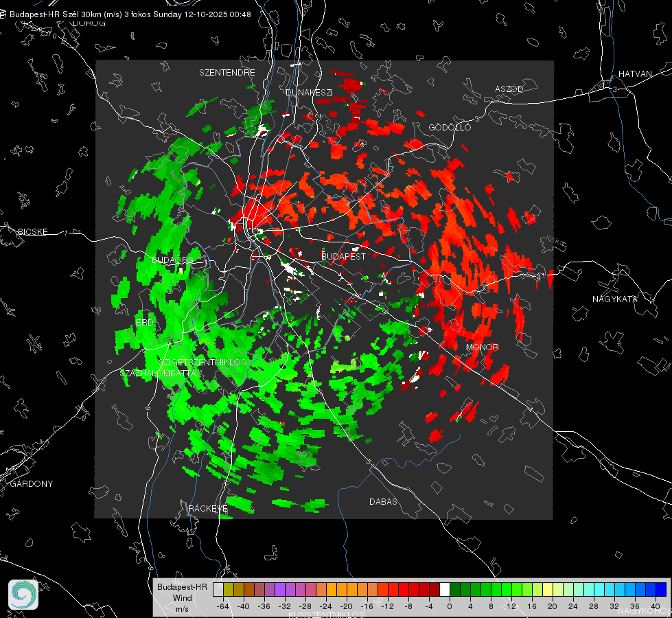
Task: Click the SZENTENDRE city label
Action: 227,73
